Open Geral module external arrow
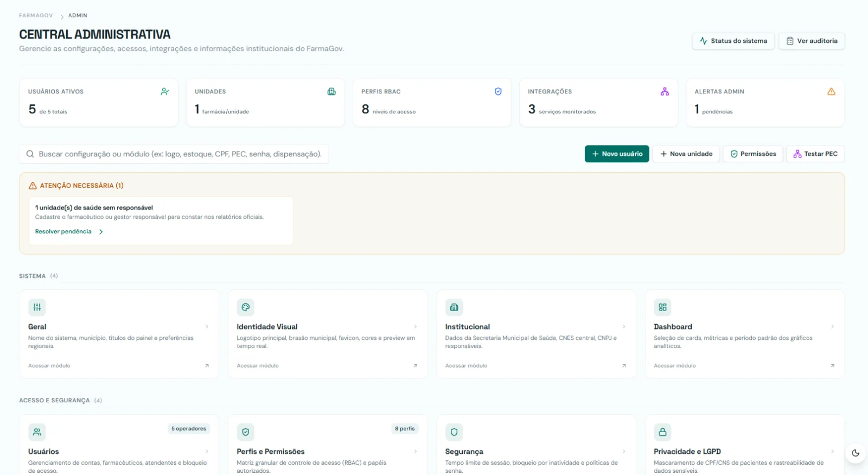Viewport: 868px width, 475px height. pyautogui.click(x=207, y=366)
